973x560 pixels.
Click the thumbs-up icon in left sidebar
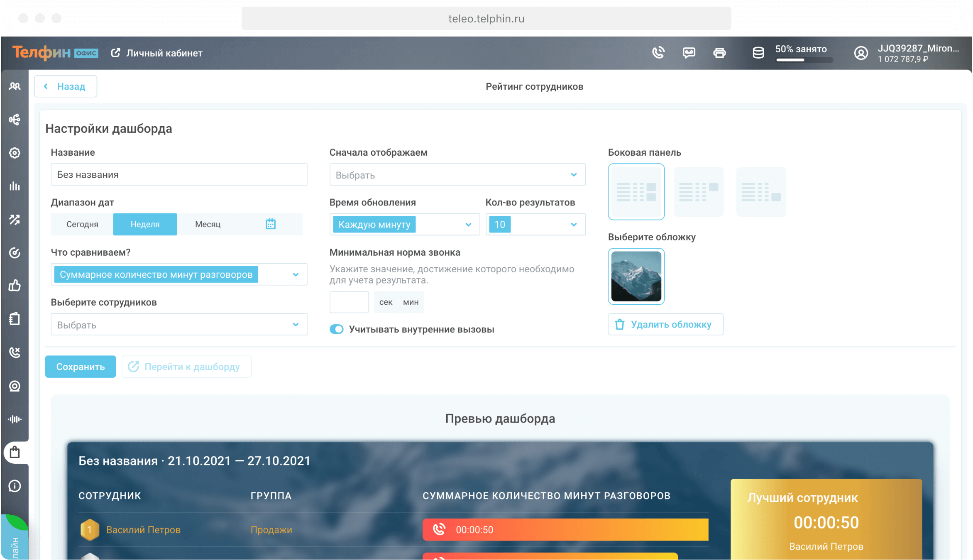pos(15,286)
